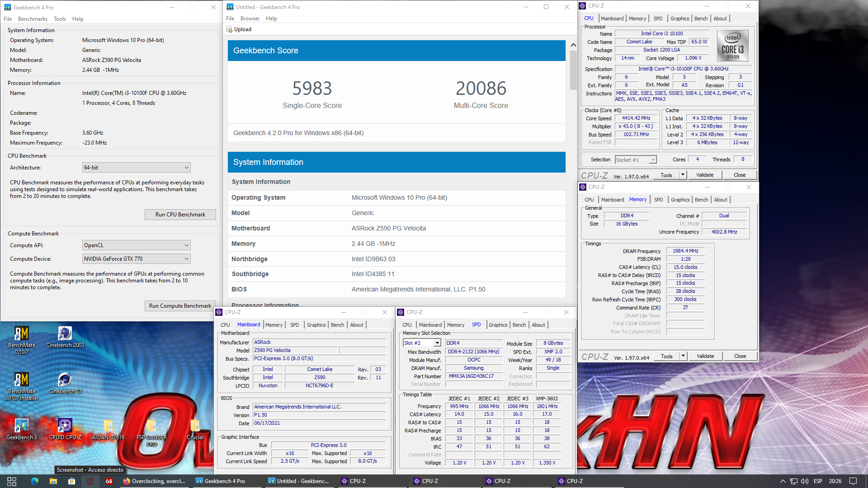
Task: Open BenchMate 0.10.7 Installer desktop icon
Action: click(21, 386)
